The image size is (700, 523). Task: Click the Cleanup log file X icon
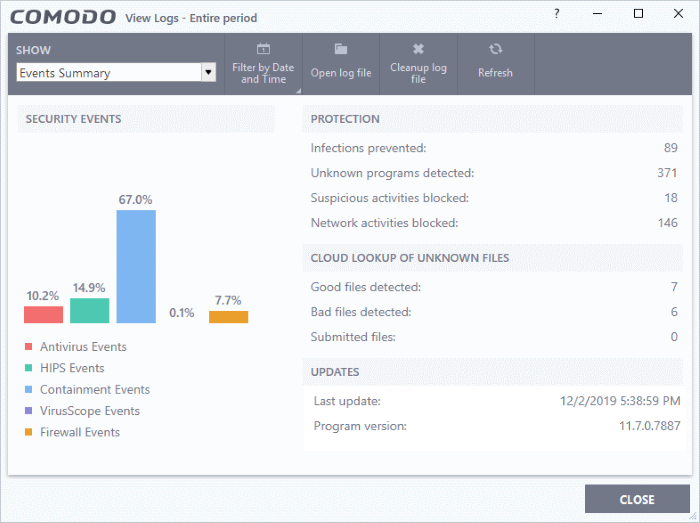pyautogui.click(x=418, y=49)
